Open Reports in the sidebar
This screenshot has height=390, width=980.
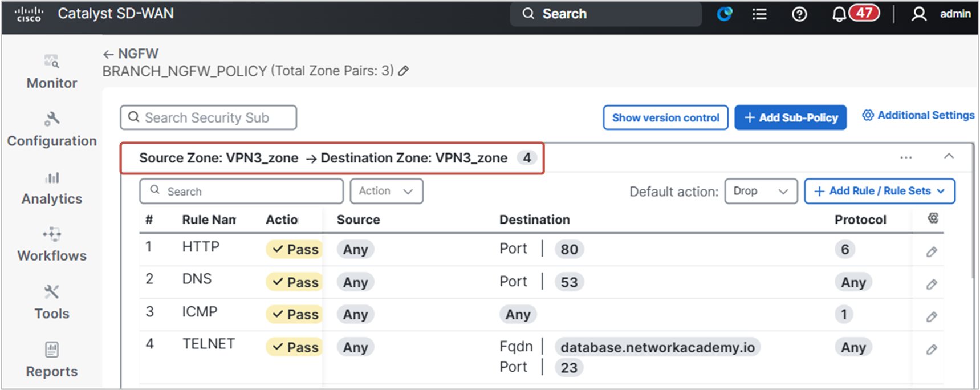(52, 360)
